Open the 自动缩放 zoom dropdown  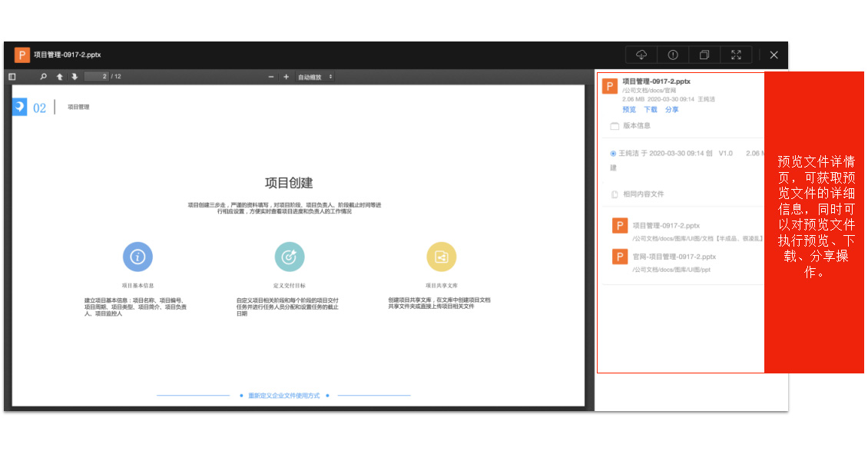pos(315,77)
